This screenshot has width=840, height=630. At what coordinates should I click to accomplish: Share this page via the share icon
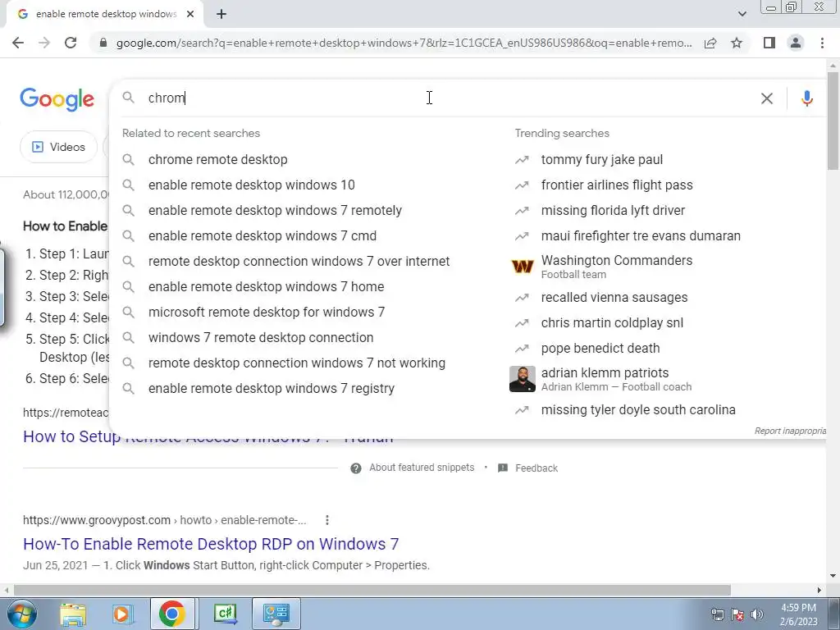tap(710, 43)
